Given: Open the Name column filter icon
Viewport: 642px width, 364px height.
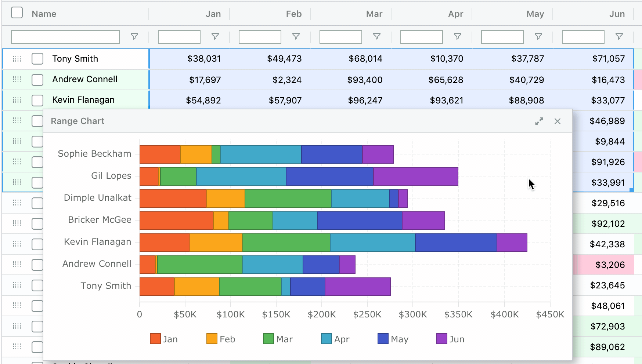Looking at the screenshot, I should [x=134, y=36].
